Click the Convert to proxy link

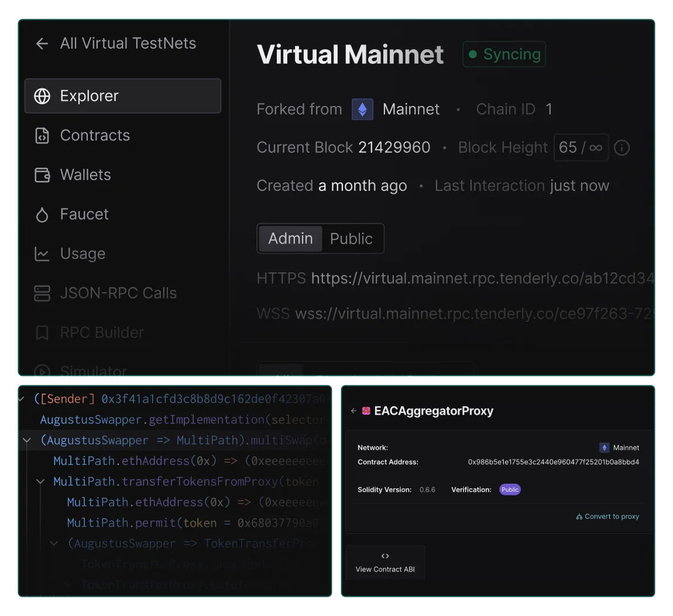607,516
